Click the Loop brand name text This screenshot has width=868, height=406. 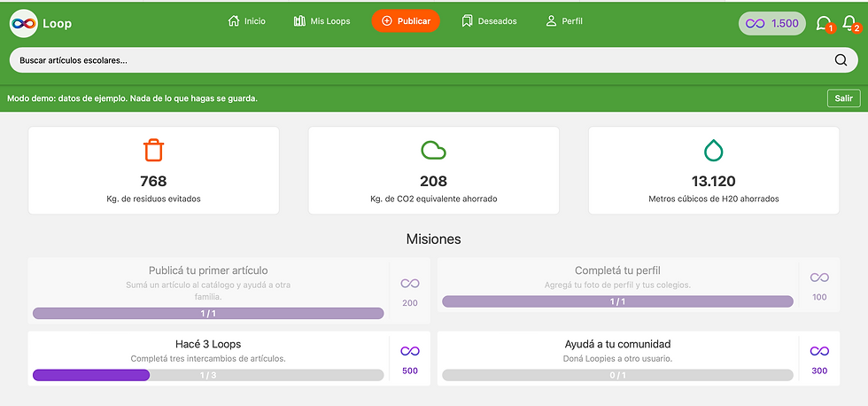point(57,24)
